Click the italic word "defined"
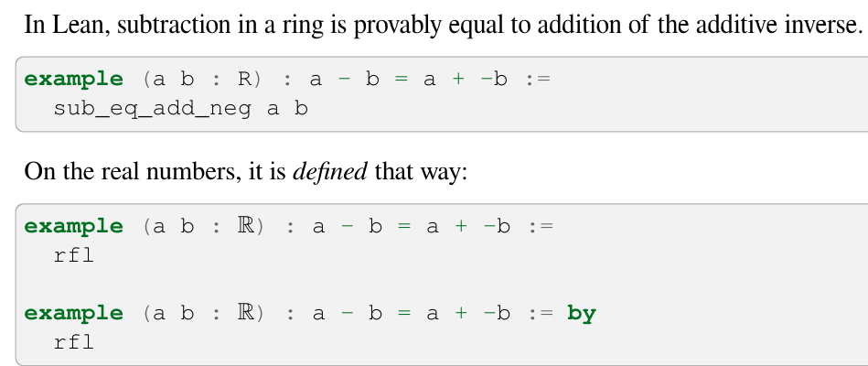Image resolution: width=868 pixels, height=366 pixels. 329,172
